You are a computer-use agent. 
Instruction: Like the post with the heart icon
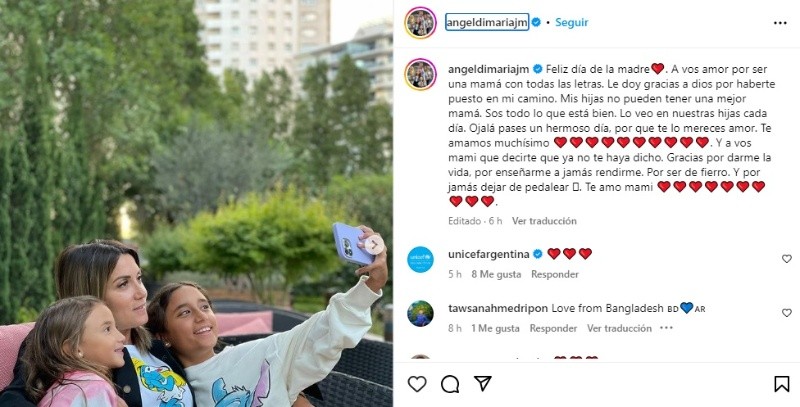point(417,384)
